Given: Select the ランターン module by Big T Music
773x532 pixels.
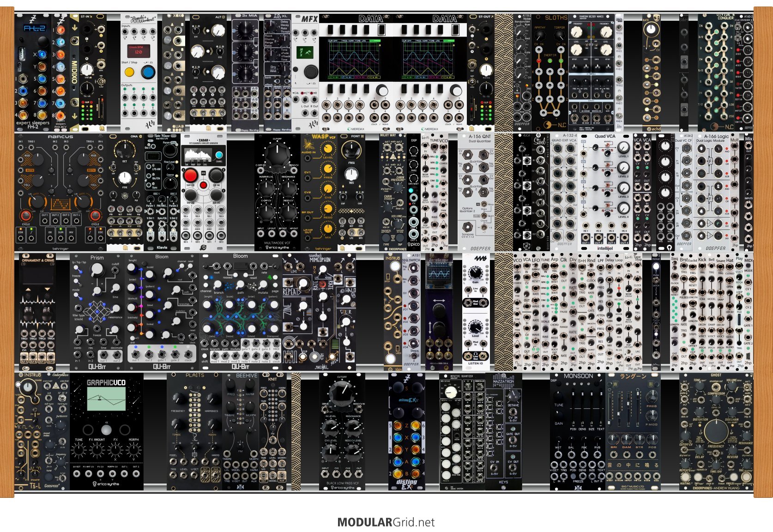Looking at the screenshot, I should [633, 431].
